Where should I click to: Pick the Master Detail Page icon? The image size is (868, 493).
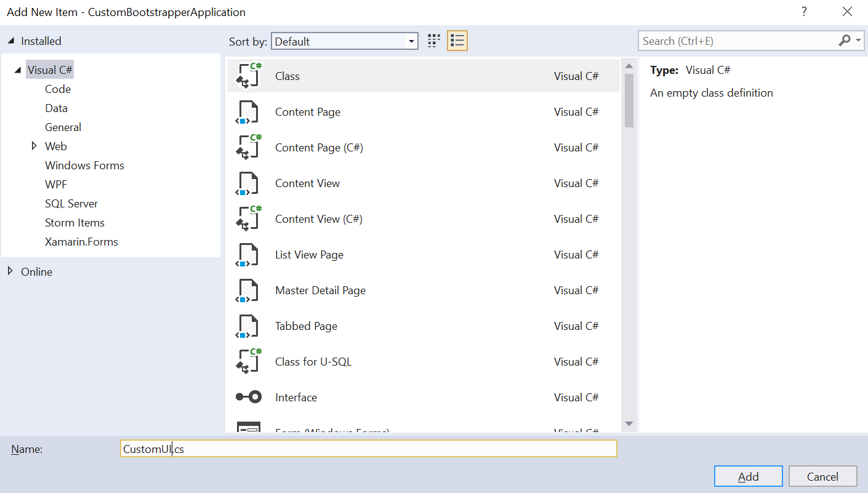click(x=247, y=291)
